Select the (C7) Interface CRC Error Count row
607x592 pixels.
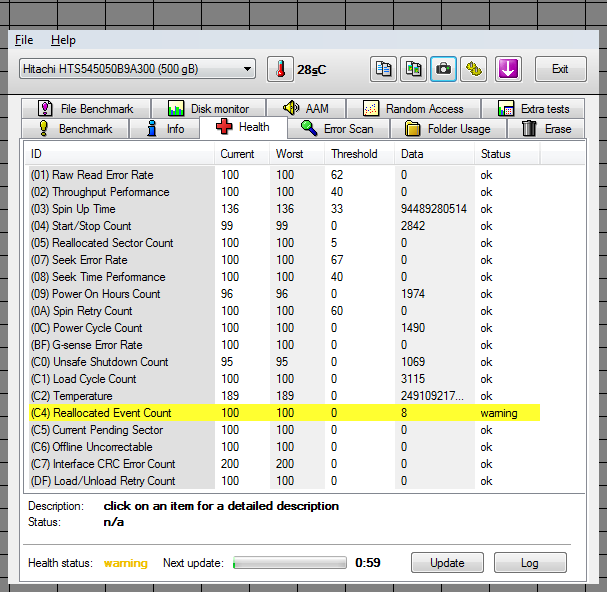(285, 464)
